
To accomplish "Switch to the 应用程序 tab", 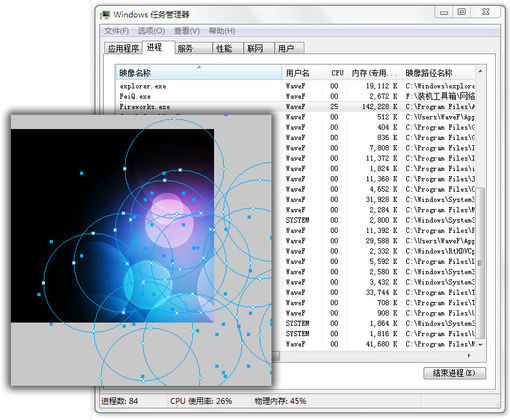I will 123,48.
